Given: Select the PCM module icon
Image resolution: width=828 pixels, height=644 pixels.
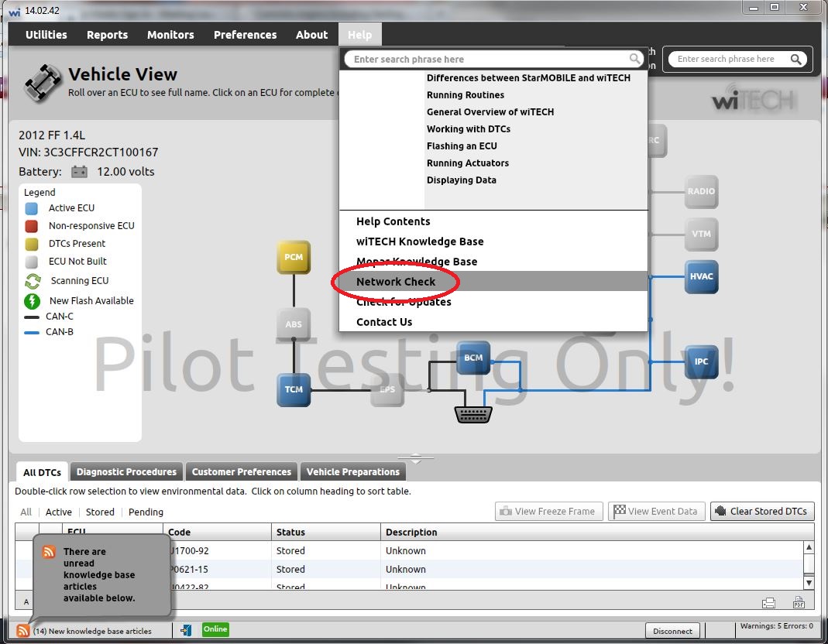Looking at the screenshot, I should 293,256.
